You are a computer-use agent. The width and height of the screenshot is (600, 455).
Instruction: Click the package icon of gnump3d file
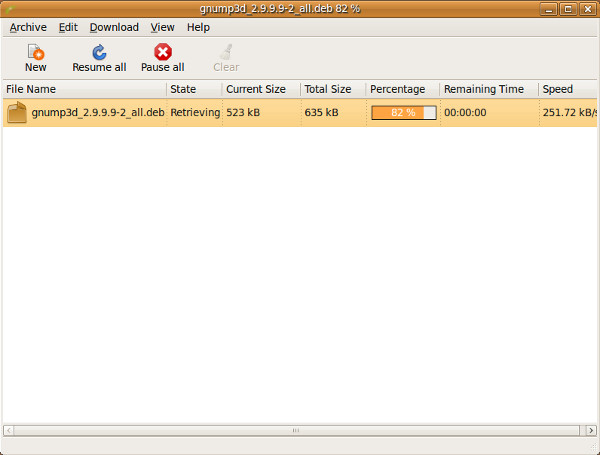(x=17, y=113)
